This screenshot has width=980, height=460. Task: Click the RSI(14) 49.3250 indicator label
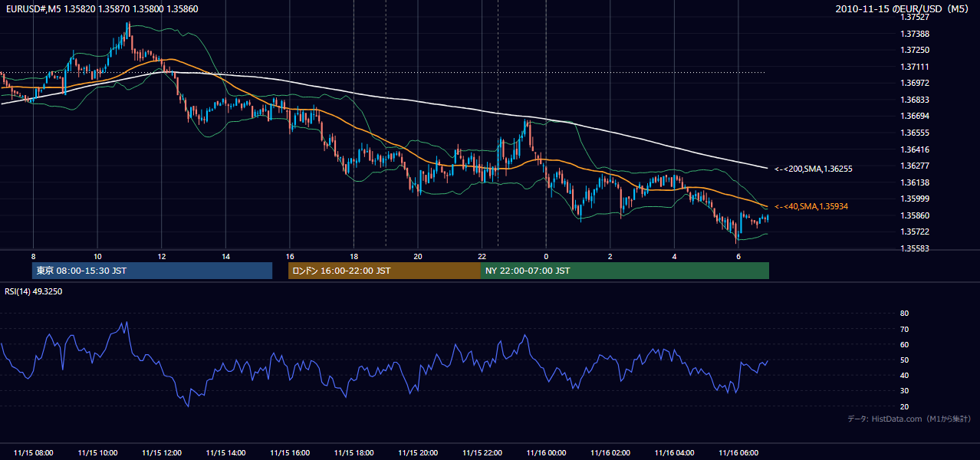tap(33, 291)
